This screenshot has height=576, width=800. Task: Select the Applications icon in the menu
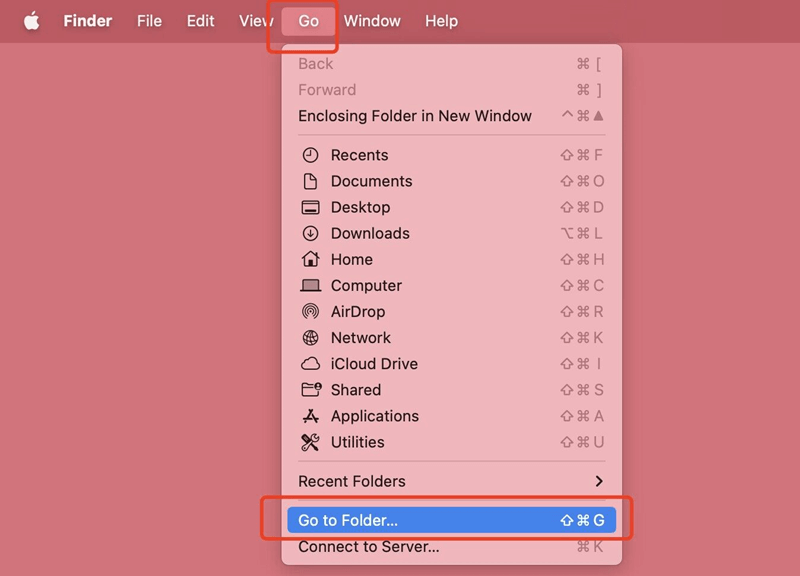point(311,416)
